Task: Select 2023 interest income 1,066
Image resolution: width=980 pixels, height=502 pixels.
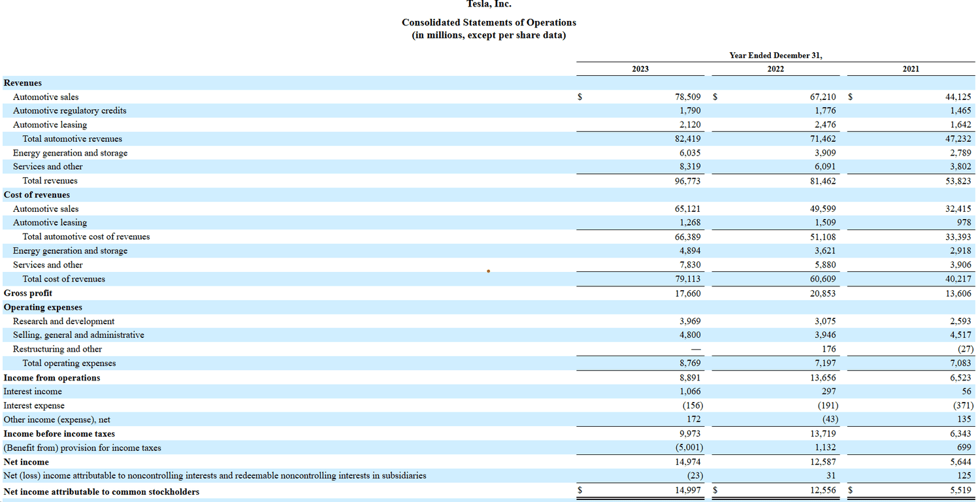Action: pos(690,392)
